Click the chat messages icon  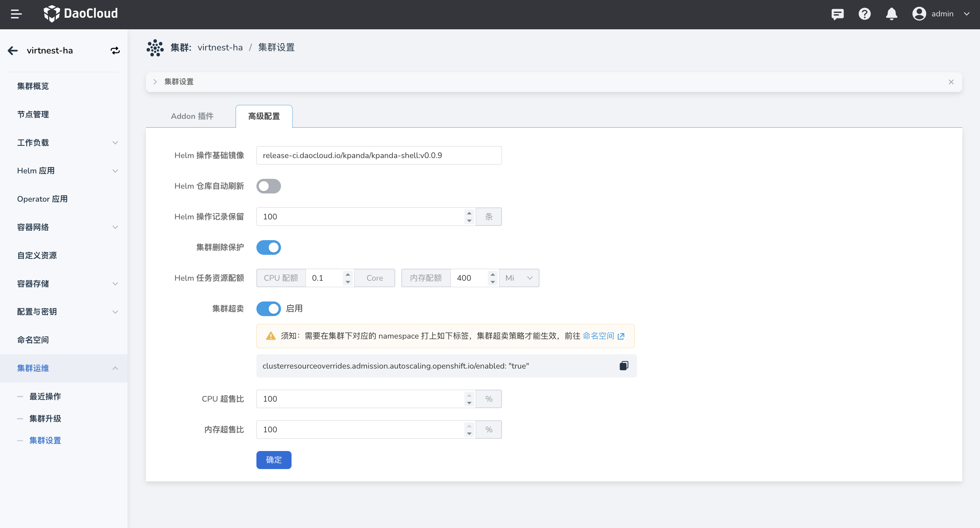click(837, 14)
